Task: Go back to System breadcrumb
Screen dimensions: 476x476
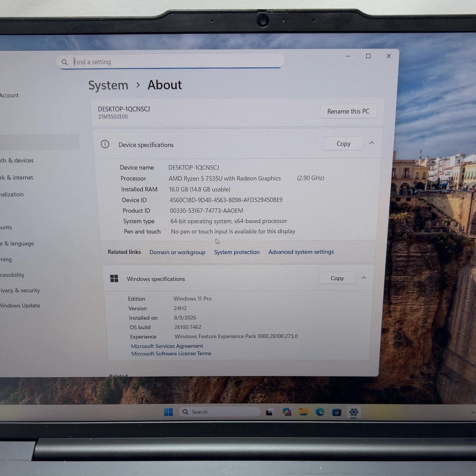Action: tap(108, 85)
